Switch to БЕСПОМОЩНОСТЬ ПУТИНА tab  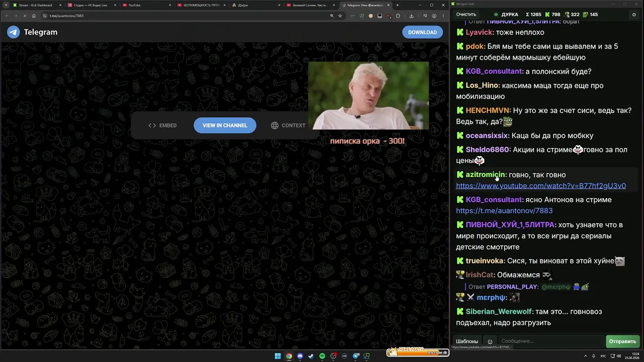coord(201,5)
